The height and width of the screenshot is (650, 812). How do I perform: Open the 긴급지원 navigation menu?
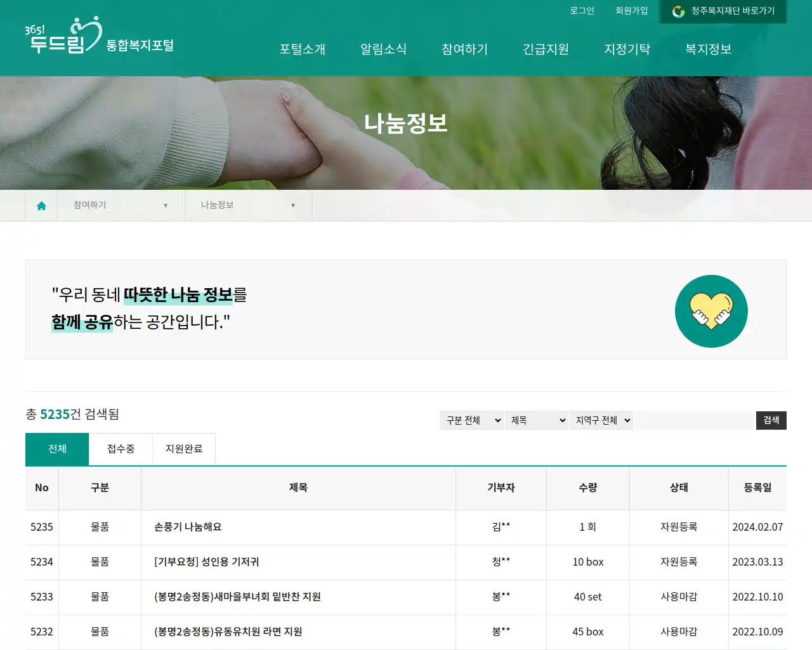coord(546,50)
